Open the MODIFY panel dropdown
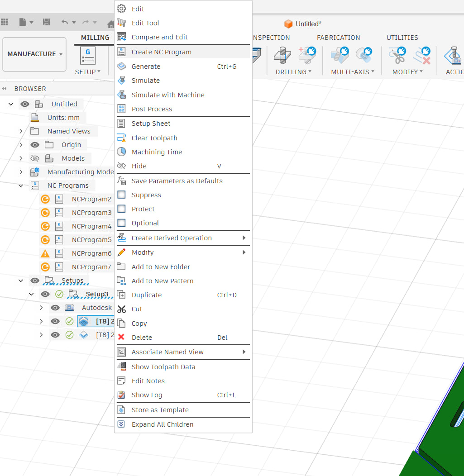The width and height of the screenshot is (464, 476). coord(407,72)
